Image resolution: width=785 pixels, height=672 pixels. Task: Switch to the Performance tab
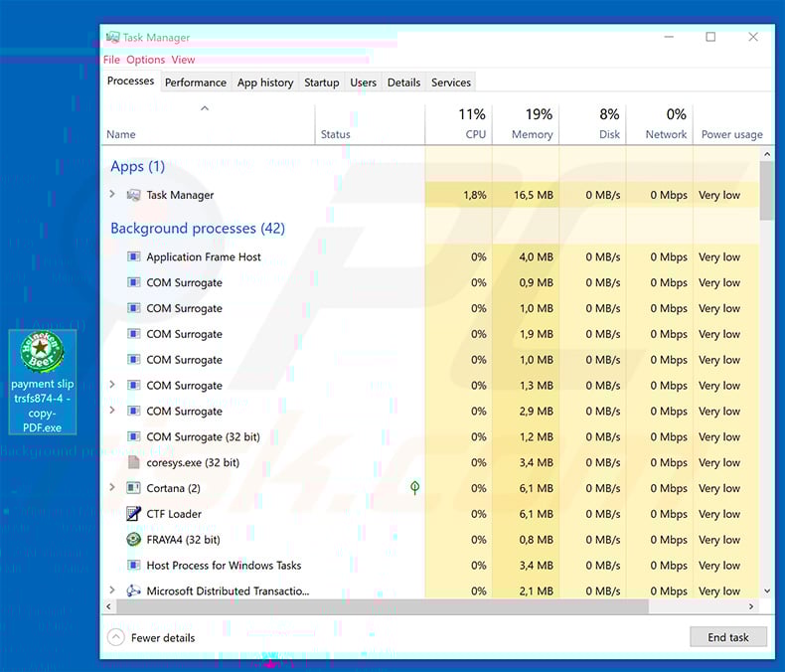195,83
